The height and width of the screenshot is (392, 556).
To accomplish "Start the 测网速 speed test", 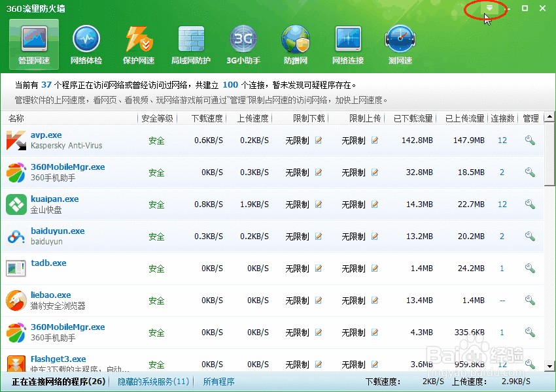I will click(x=400, y=44).
